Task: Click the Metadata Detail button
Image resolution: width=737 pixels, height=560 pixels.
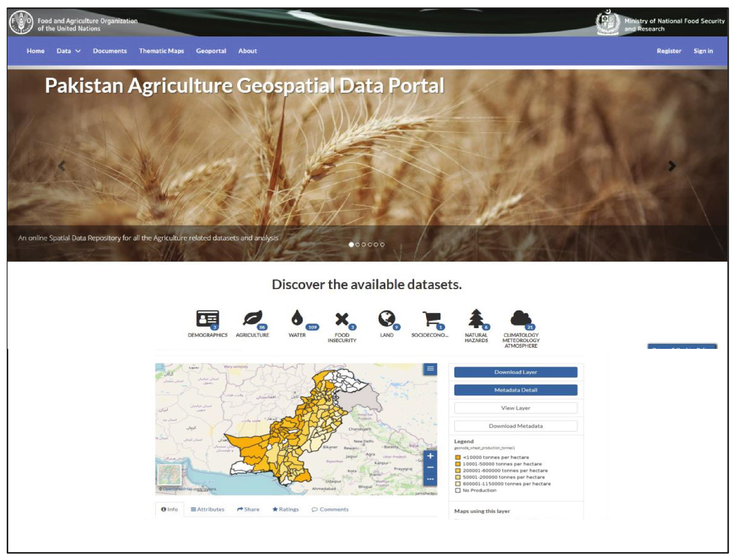Action: pos(515,390)
